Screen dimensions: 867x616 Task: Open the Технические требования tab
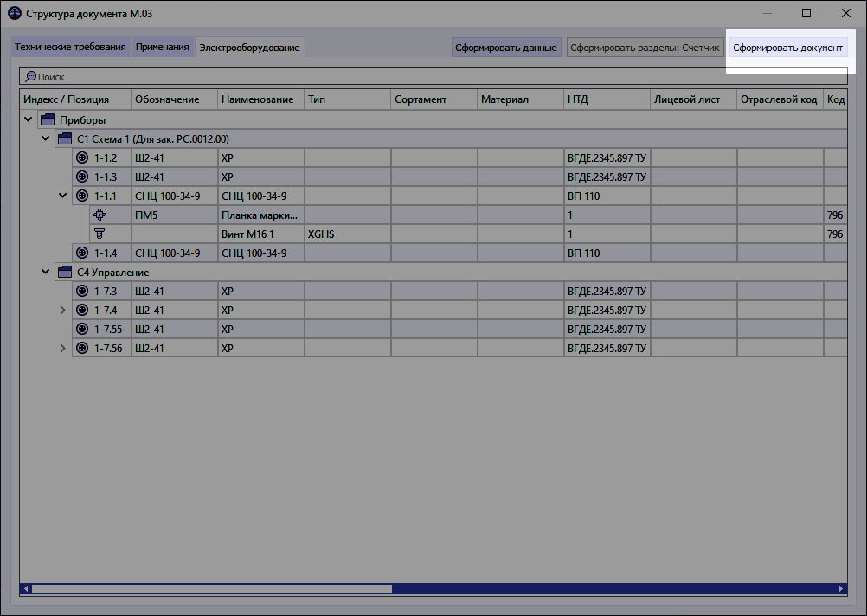pyautogui.click(x=70, y=48)
